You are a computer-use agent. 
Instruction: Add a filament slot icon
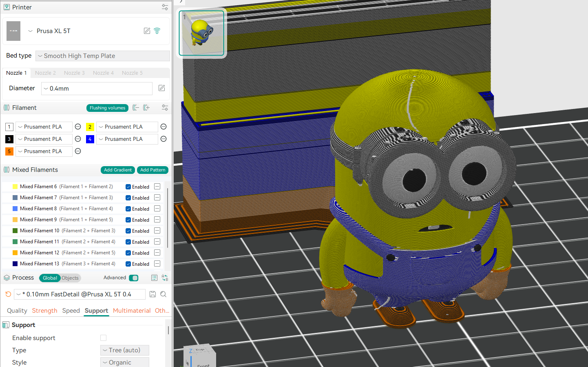click(146, 108)
